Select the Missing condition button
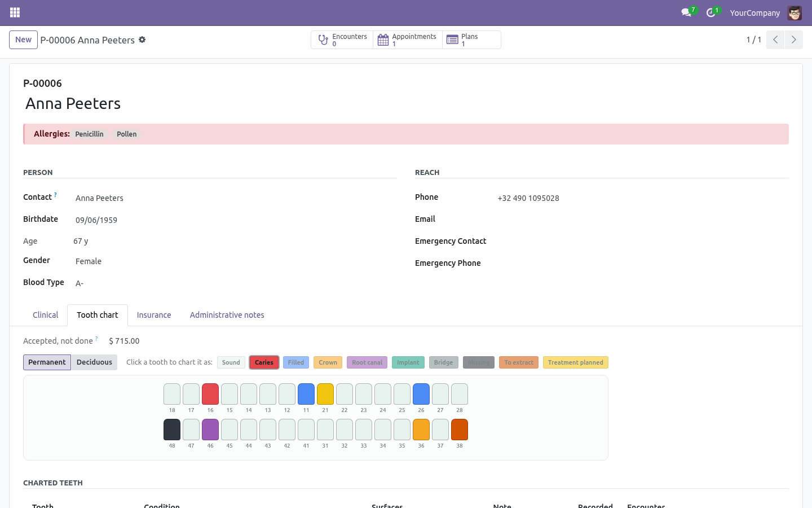This screenshot has width=812, height=508. point(479,362)
